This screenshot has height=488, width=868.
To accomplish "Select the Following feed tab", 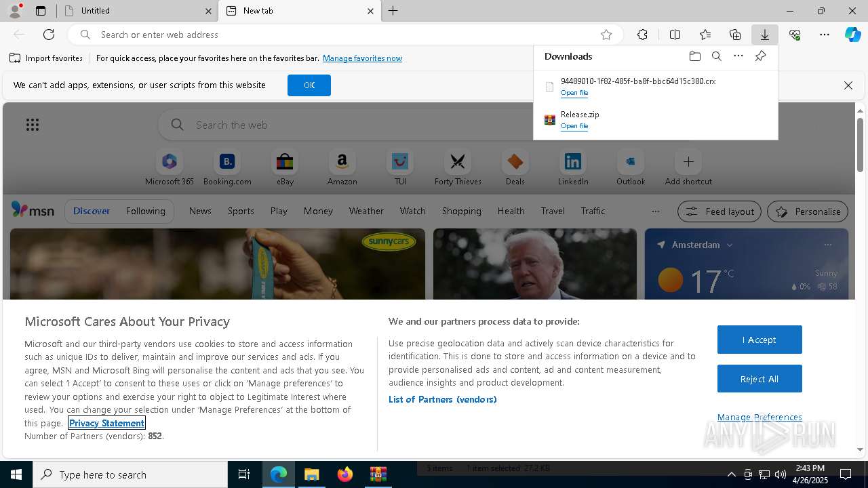I will coord(146,211).
